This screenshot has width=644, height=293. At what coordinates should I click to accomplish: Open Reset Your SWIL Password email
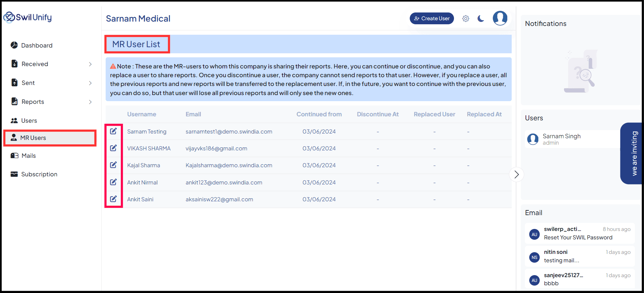click(x=580, y=233)
